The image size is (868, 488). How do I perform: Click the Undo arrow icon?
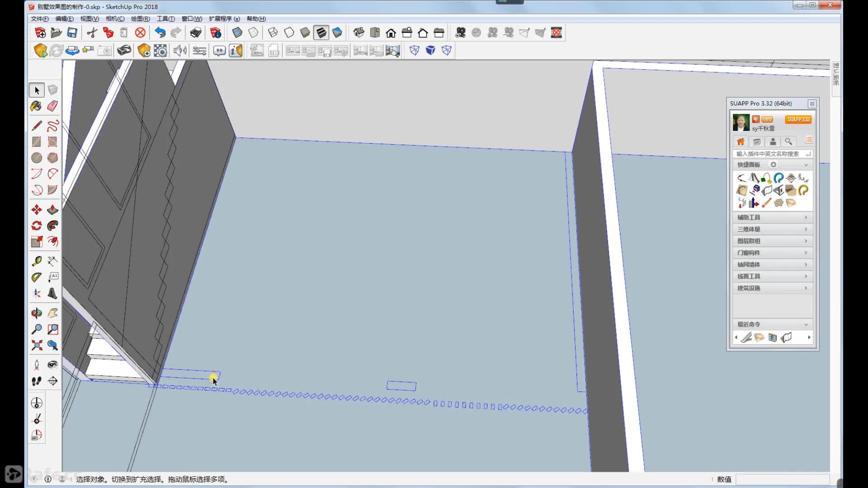[160, 33]
